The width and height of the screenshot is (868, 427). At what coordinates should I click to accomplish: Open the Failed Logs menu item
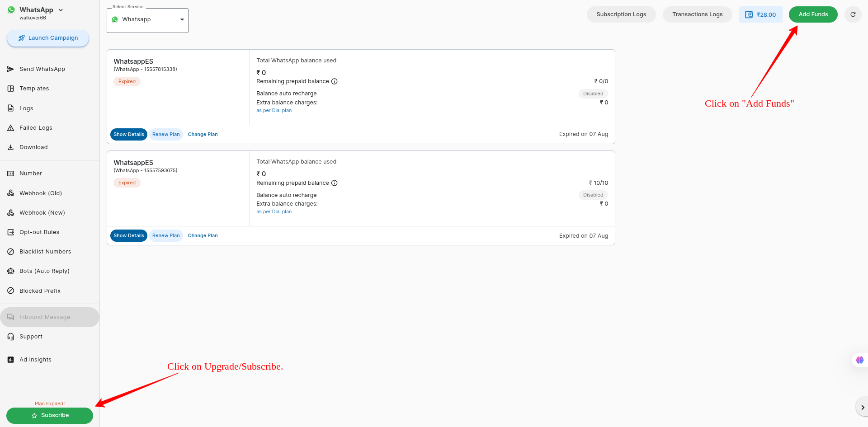click(36, 128)
